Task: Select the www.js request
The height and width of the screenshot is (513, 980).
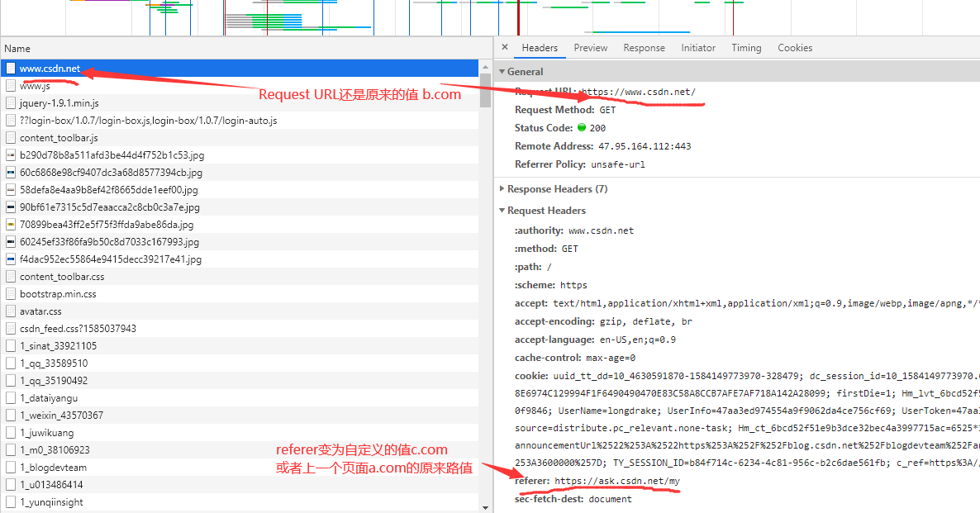Action: pos(240,86)
